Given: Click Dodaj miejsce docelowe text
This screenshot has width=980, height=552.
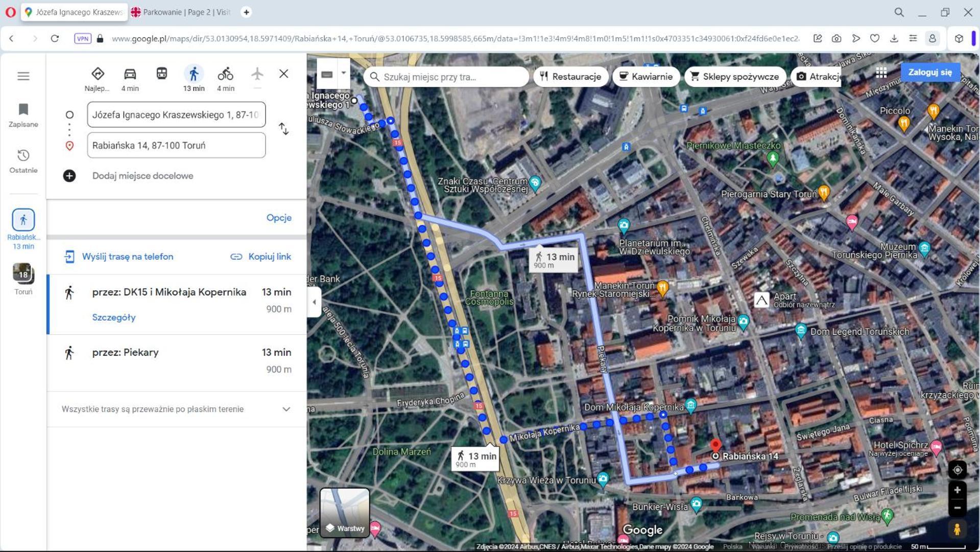Looking at the screenshot, I should [x=143, y=176].
